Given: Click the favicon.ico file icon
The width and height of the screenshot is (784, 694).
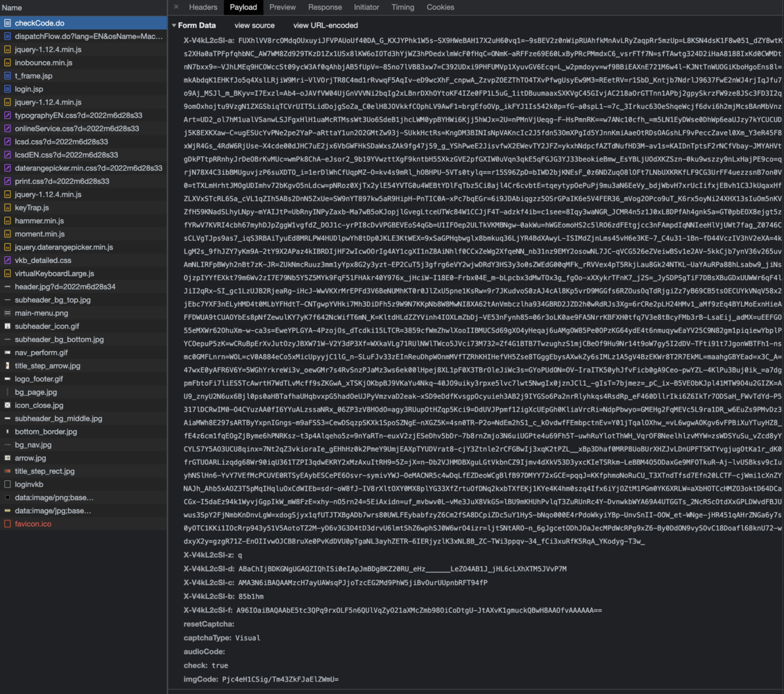Looking at the screenshot, I should tap(8, 525).
